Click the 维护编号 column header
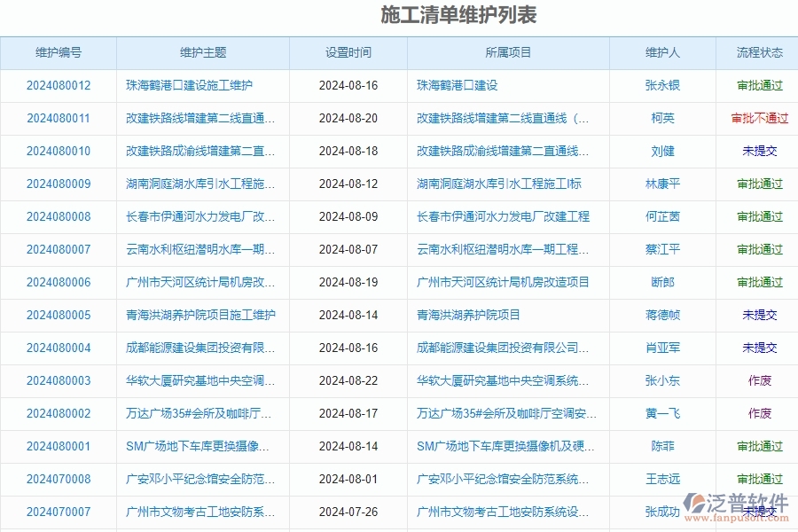The image size is (798, 532). coord(59,52)
